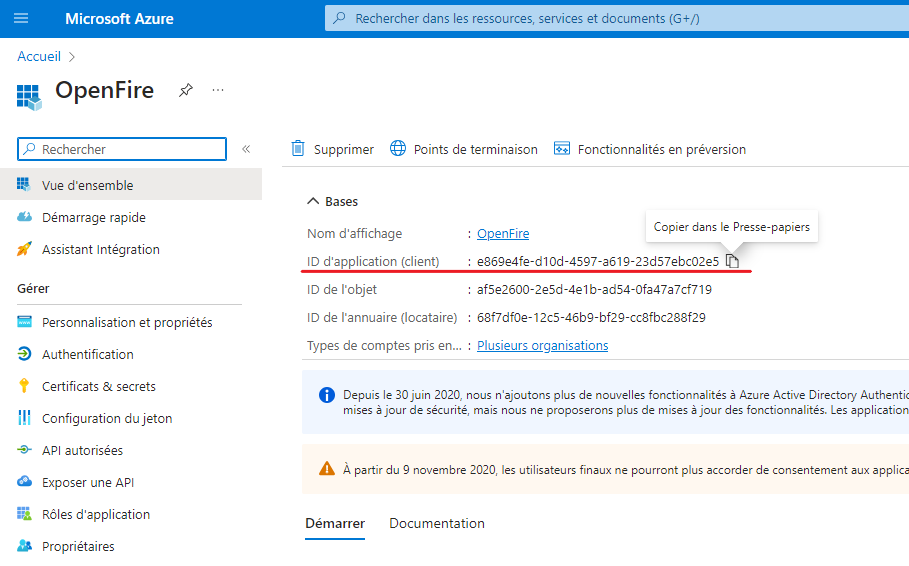Image resolution: width=909 pixels, height=566 pixels.
Task: Click the Exposer une API cloud icon
Action: pyautogui.click(x=24, y=481)
